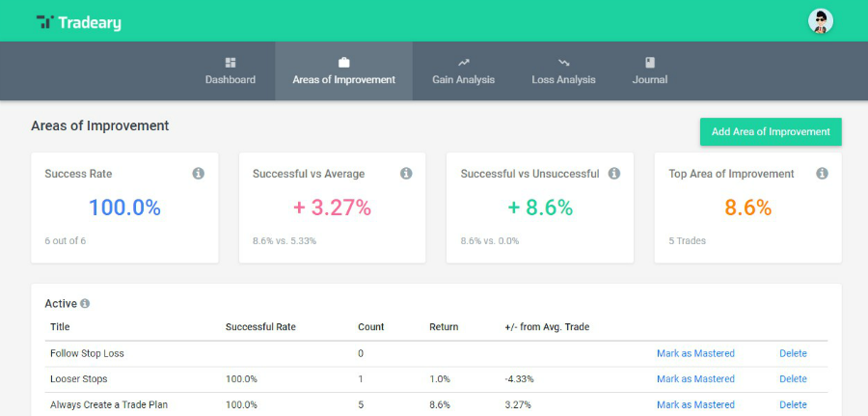Click the Gain Analysis trending-up icon
Image resolution: width=868 pixels, height=416 pixels.
click(x=463, y=63)
